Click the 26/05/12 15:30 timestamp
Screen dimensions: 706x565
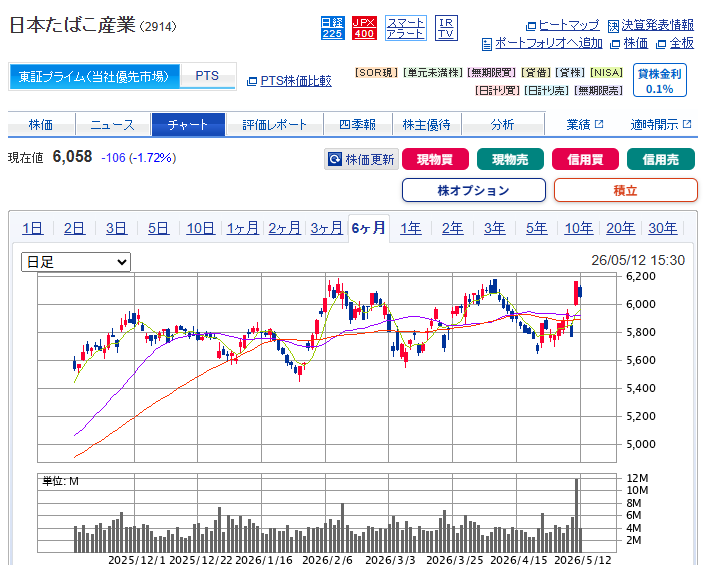click(x=638, y=260)
